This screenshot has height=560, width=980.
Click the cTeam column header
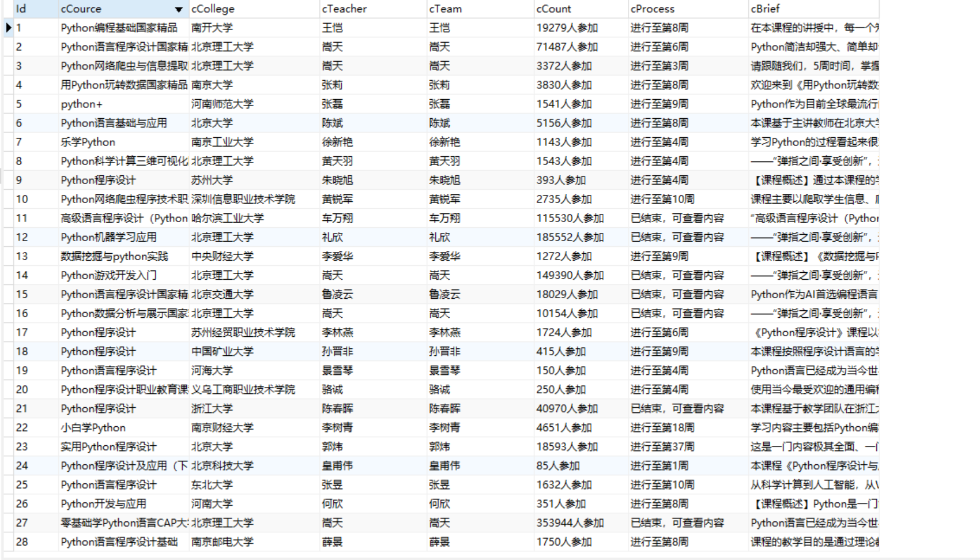point(480,9)
